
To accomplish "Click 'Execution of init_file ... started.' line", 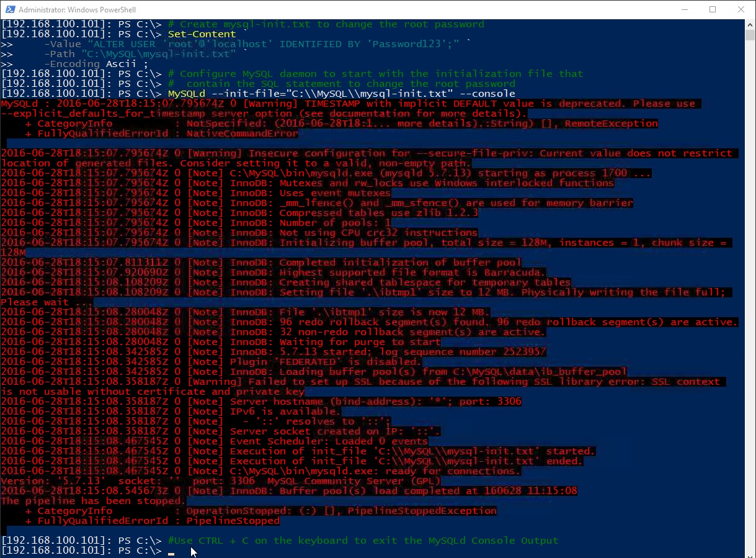I will [298, 451].
